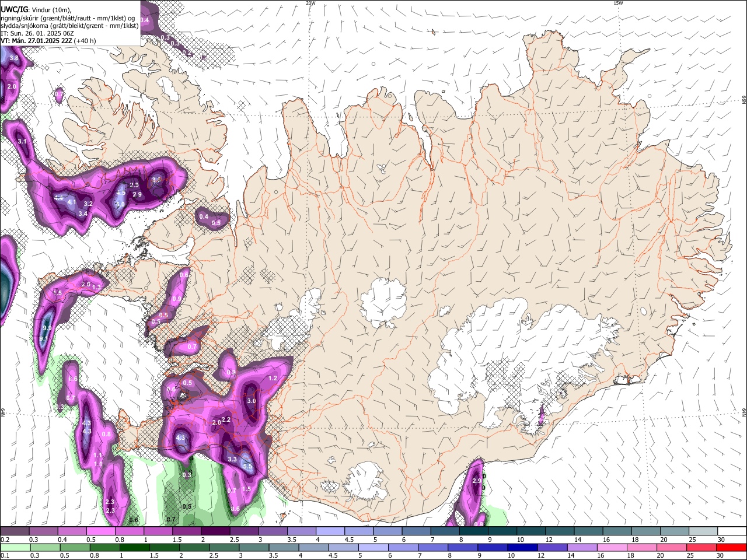Click the UWC/IG title label
The height and width of the screenshot is (560, 747).
(14, 9)
